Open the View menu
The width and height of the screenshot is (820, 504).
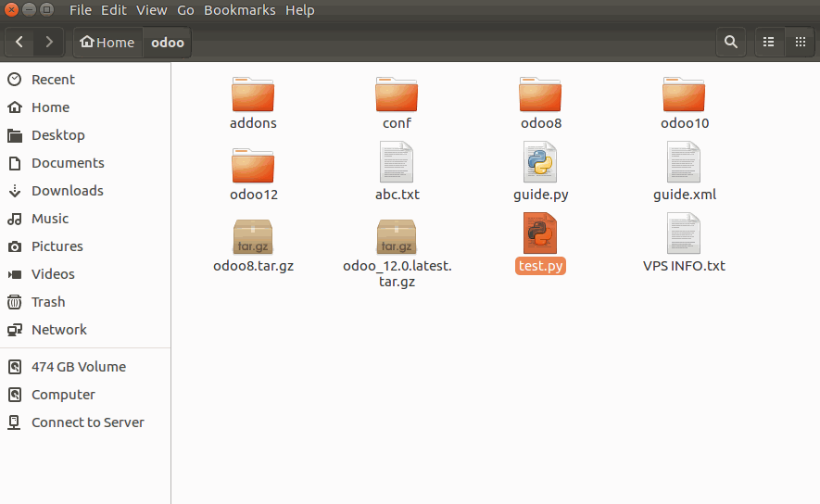coord(153,10)
